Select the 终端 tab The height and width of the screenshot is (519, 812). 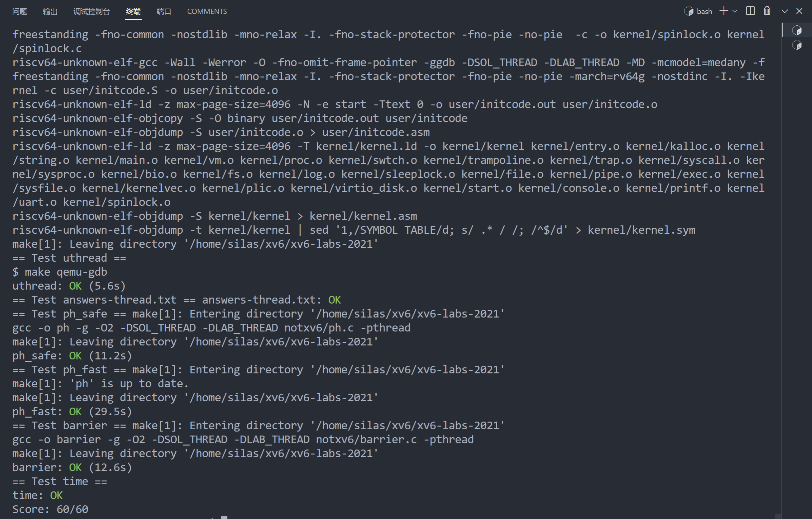tap(133, 11)
